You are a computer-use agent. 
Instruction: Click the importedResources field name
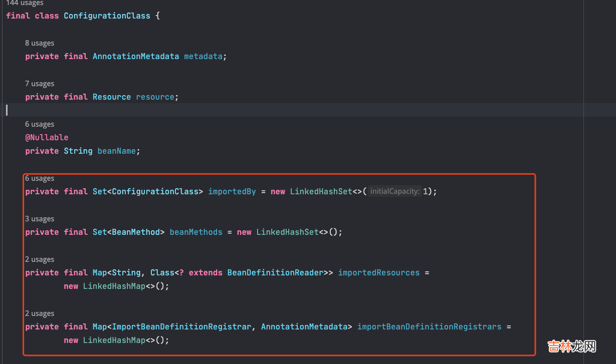coord(378,272)
